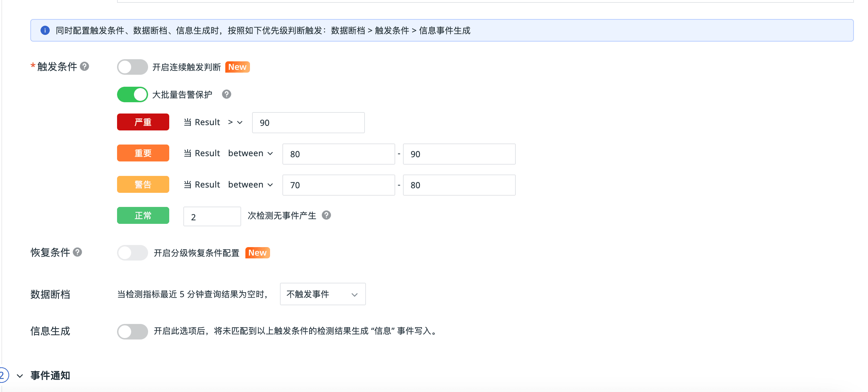The height and width of the screenshot is (392, 868).
Task: Click help icon beside 大批量告警保护
Action: click(226, 94)
